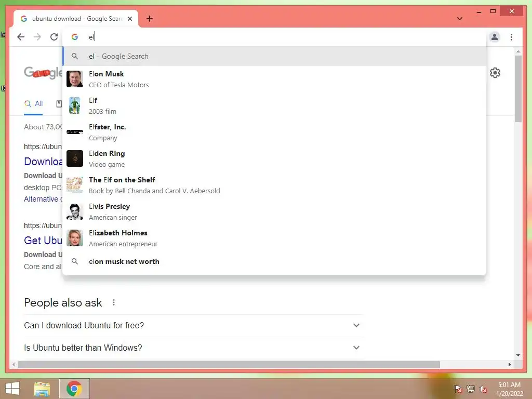The width and height of the screenshot is (532, 399).
Task: Click the Elfster logo thumbnail
Action: (x=75, y=132)
